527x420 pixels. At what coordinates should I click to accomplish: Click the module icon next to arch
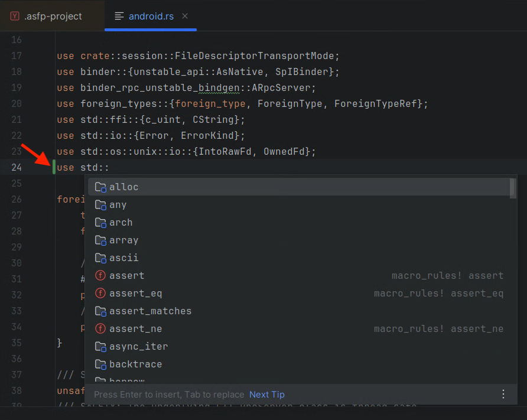pyautogui.click(x=100, y=222)
